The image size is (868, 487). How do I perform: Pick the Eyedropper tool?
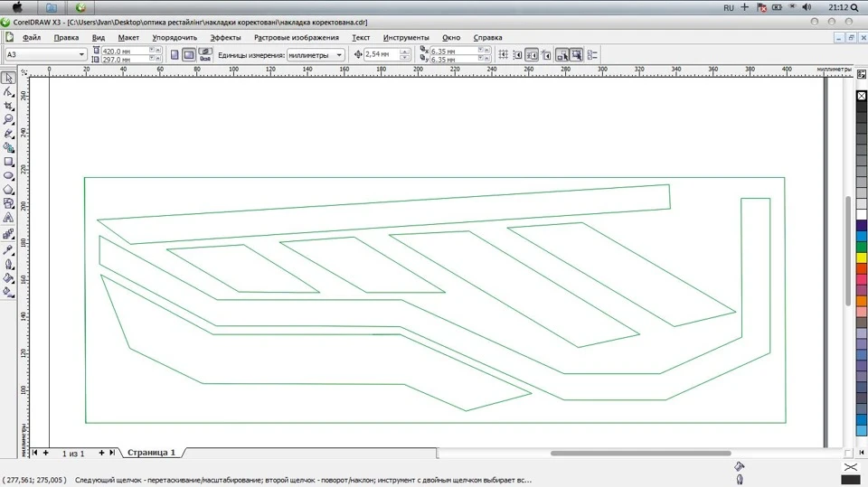click(8, 250)
